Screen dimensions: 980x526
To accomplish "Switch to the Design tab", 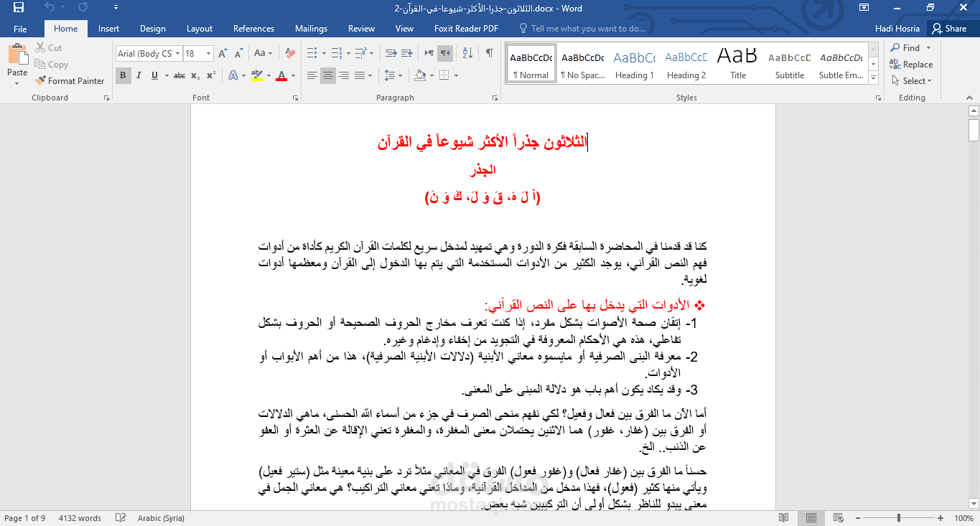I will click(153, 29).
